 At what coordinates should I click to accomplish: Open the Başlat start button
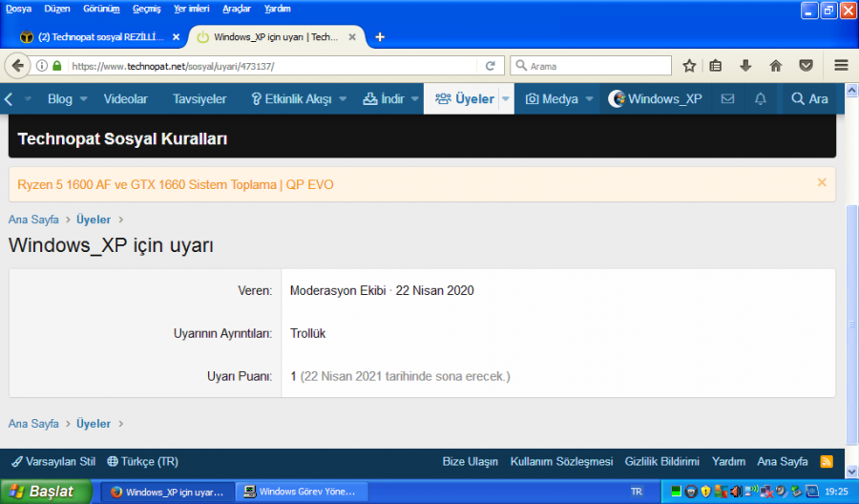click(46, 492)
